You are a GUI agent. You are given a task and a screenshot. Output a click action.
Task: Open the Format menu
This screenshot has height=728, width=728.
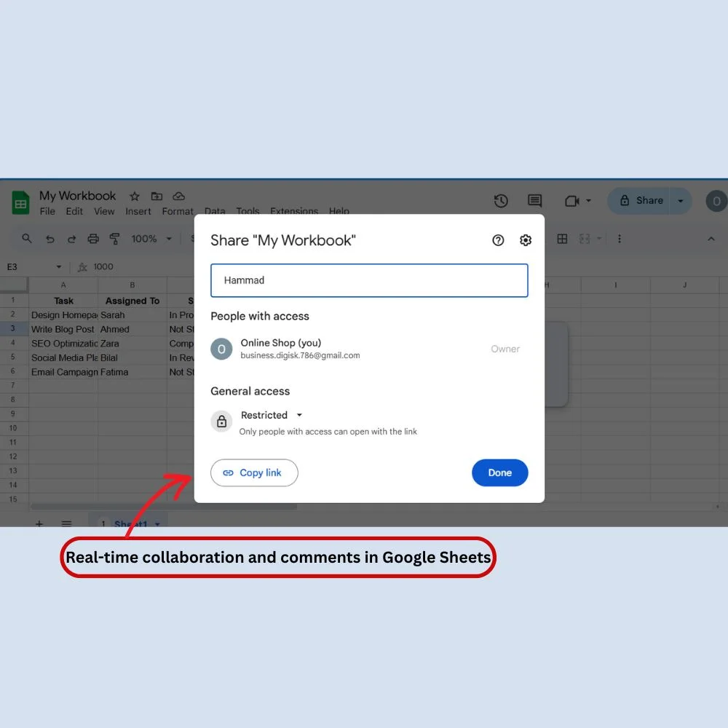[178, 211]
